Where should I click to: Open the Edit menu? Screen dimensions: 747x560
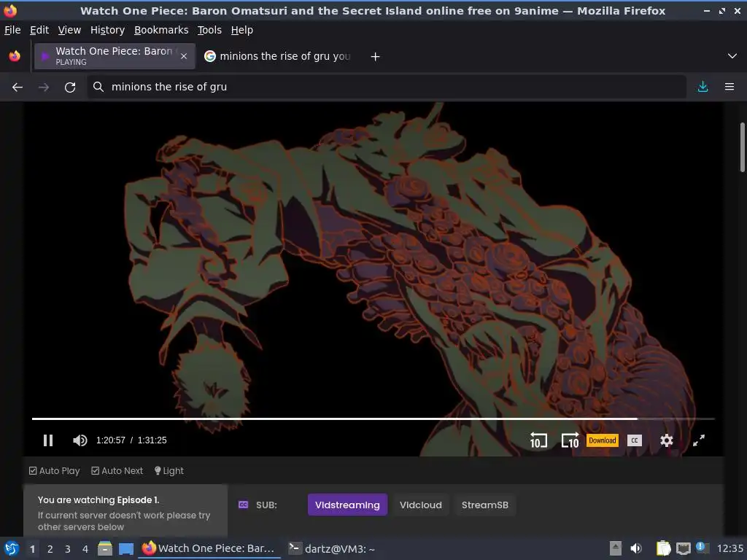(x=39, y=30)
